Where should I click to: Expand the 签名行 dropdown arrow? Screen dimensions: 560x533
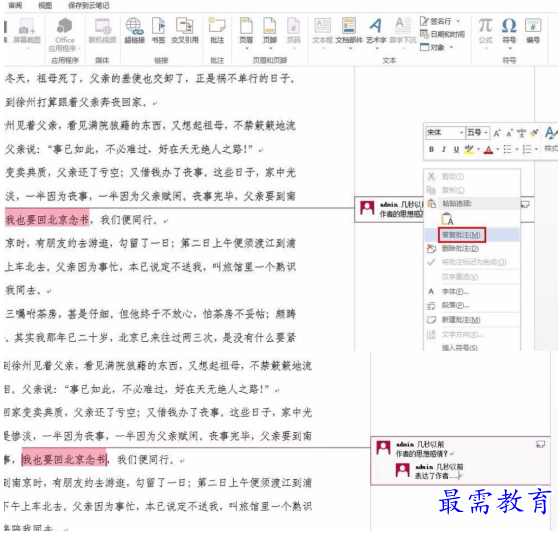[458, 21]
